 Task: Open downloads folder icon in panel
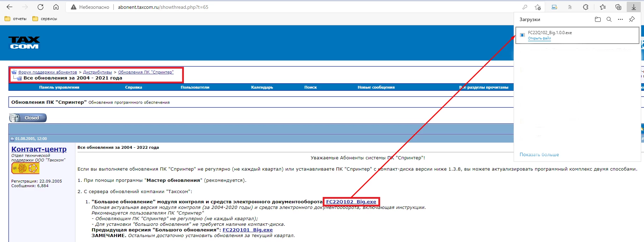point(597,19)
